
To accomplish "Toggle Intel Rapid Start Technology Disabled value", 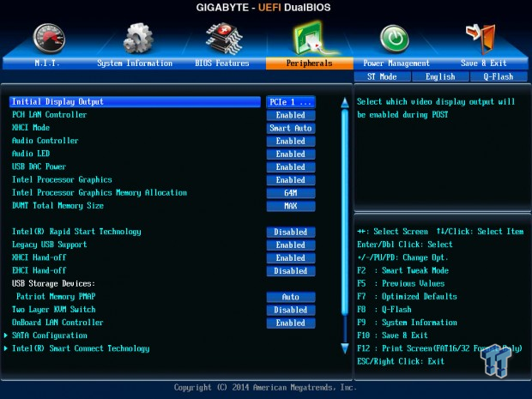I will [291, 232].
